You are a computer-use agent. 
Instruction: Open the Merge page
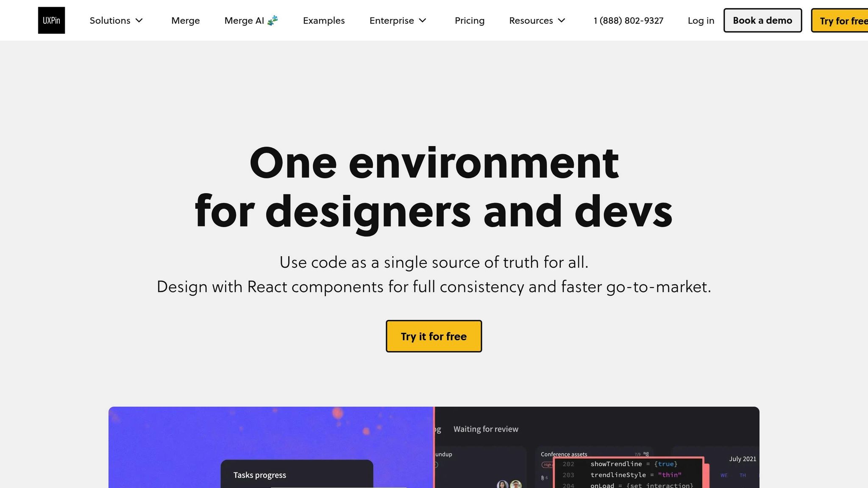[x=185, y=20]
